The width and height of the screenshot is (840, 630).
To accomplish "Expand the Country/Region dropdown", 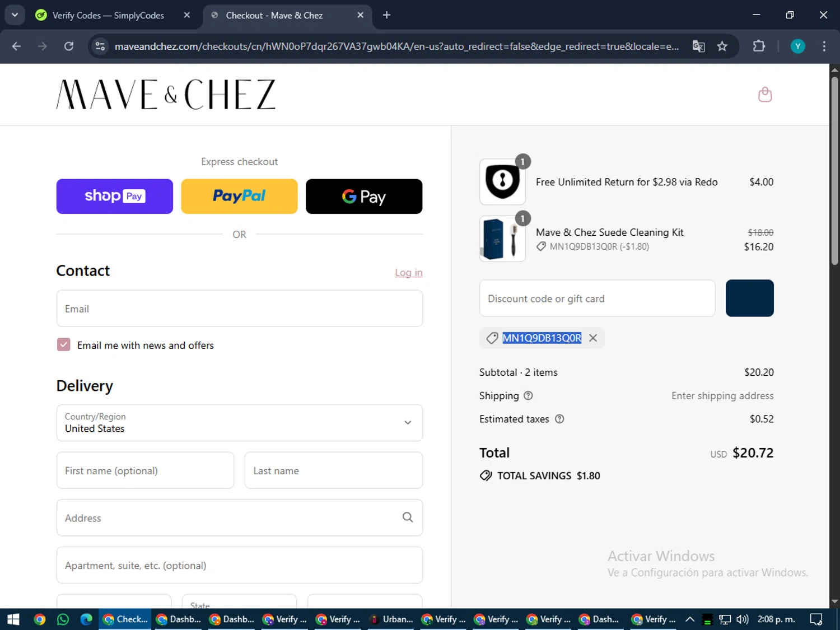I will click(x=240, y=423).
